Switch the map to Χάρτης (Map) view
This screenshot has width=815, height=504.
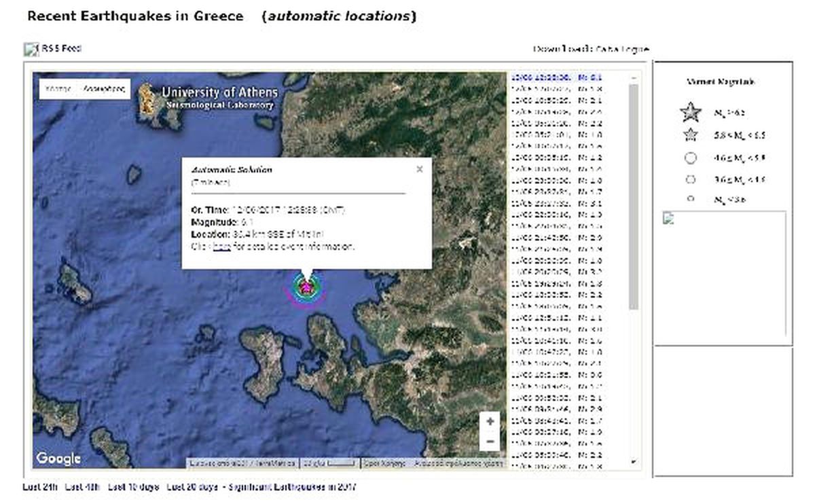click(x=58, y=89)
